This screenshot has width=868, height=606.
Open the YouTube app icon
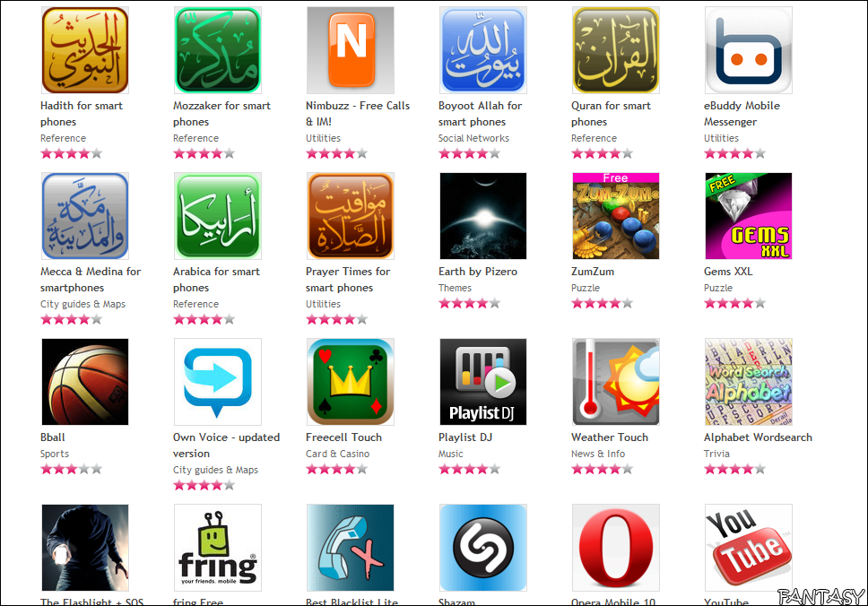749,548
